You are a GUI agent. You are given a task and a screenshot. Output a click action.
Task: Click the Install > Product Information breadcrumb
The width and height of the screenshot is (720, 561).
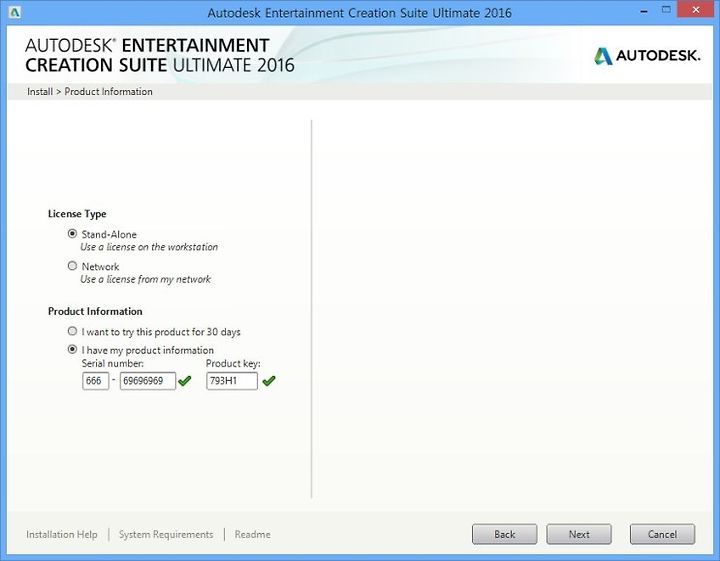click(x=90, y=91)
